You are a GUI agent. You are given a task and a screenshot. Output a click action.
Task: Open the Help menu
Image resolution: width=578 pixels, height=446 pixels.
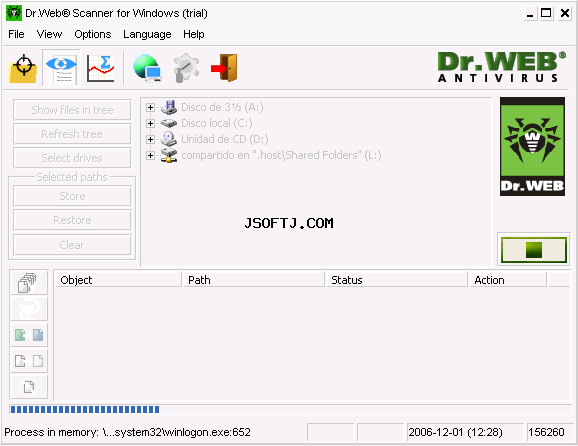coord(194,34)
